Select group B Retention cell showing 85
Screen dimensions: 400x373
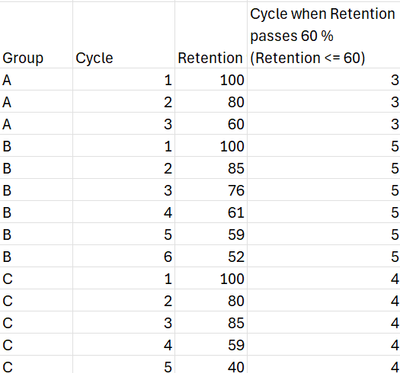211,168
